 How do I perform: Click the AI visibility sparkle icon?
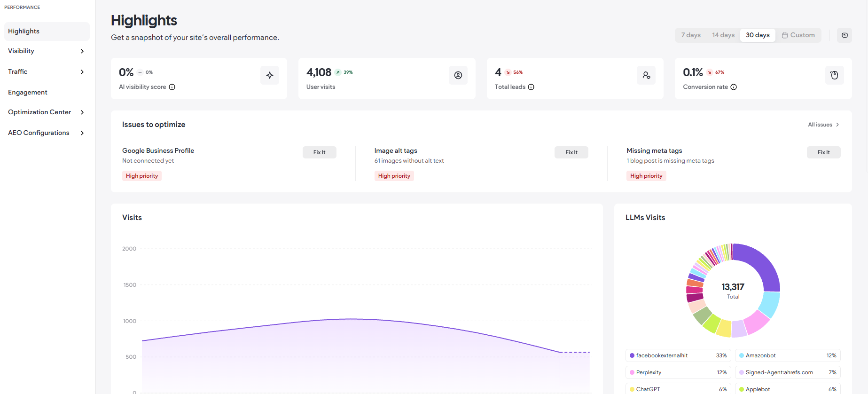tap(270, 75)
